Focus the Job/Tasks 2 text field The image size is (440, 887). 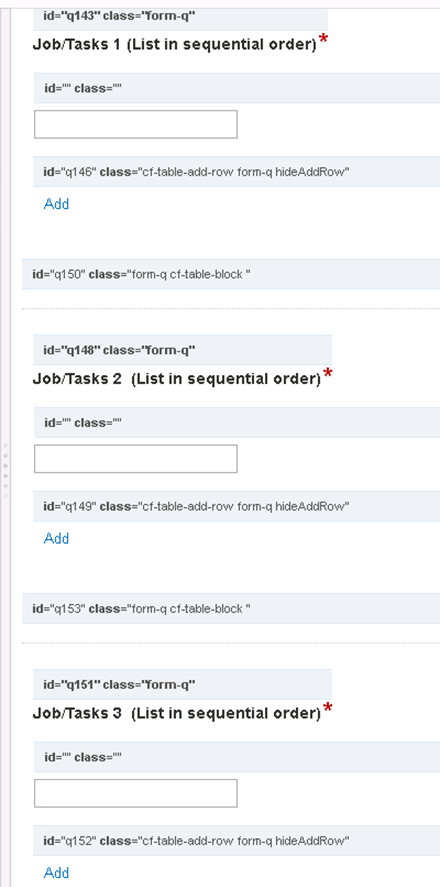point(136,459)
